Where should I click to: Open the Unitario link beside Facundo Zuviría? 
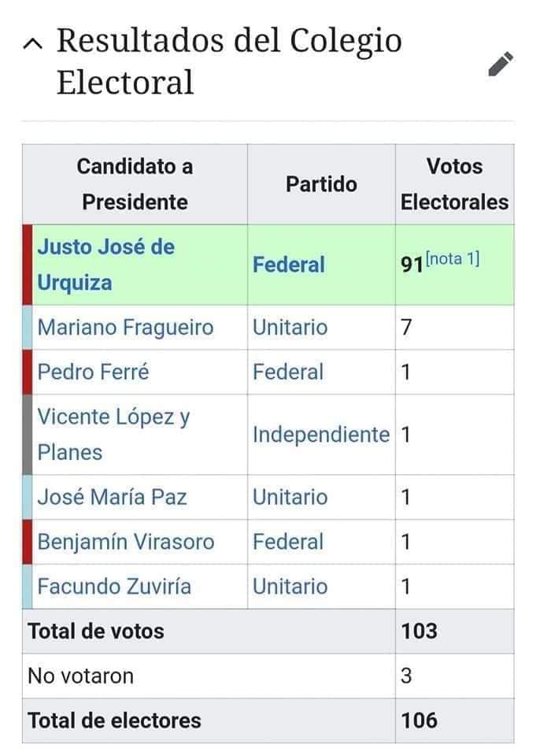click(290, 587)
